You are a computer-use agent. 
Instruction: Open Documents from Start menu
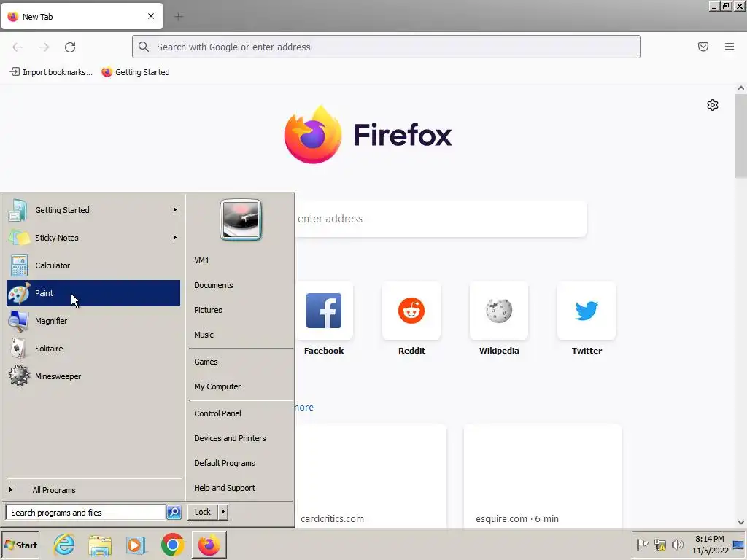coord(239,285)
